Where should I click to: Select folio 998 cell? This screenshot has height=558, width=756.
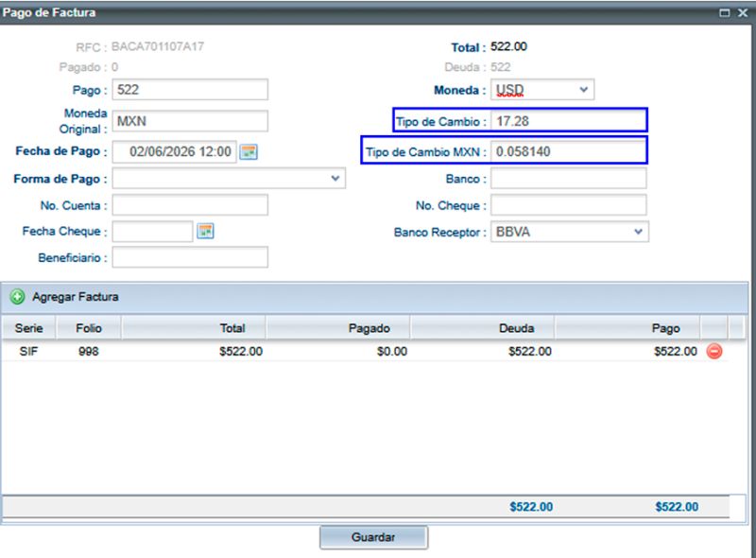(89, 352)
